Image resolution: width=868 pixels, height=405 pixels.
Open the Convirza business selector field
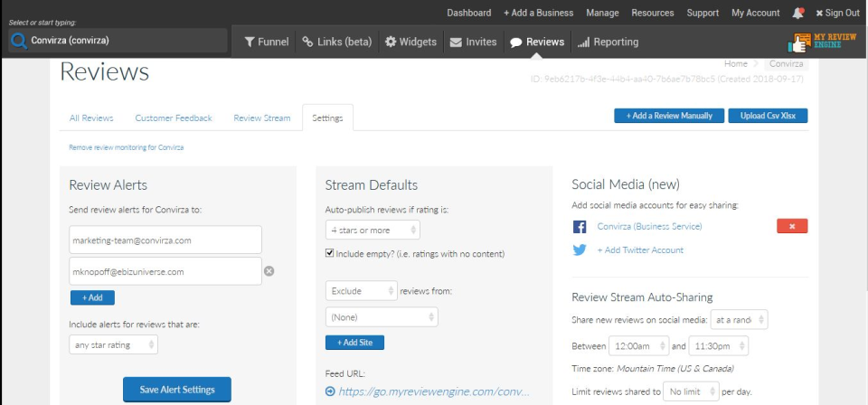click(x=118, y=41)
